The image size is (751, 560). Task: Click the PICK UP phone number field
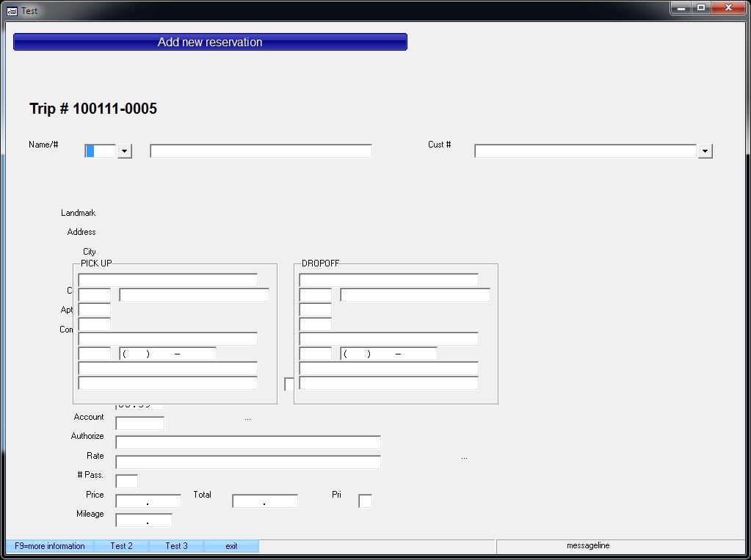coord(168,354)
